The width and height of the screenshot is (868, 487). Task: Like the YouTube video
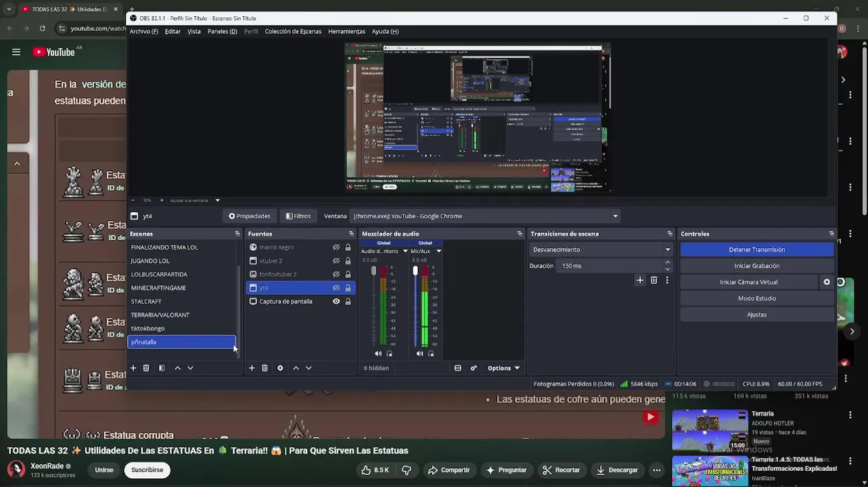(374, 470)
